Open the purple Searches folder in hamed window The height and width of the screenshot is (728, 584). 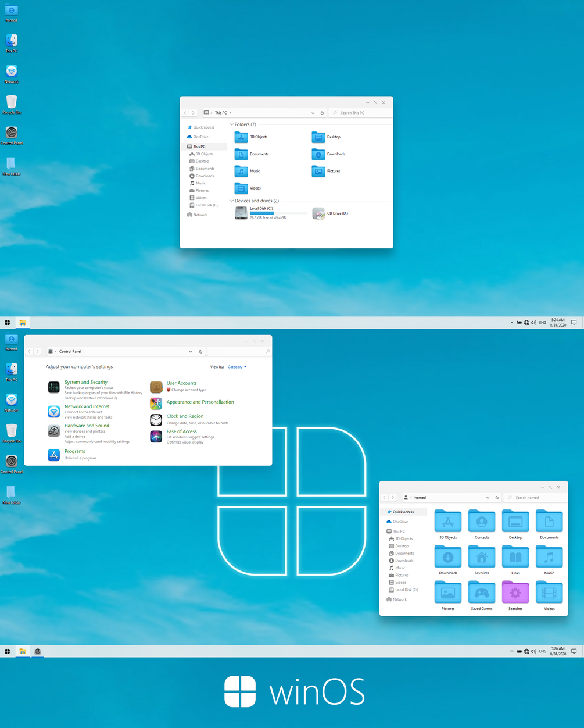[x=515, y=593]
